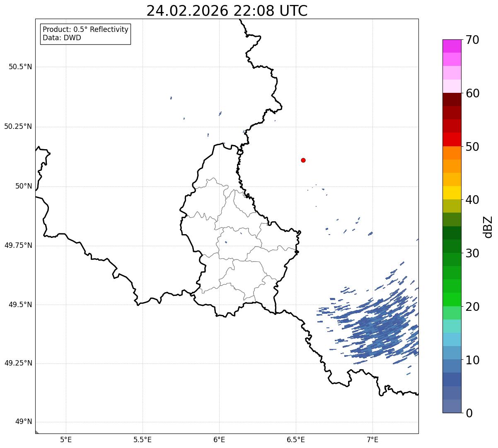498x448 pixels.
Task: Click the red radar station marker dot
Action: click(x=303, y=160)
